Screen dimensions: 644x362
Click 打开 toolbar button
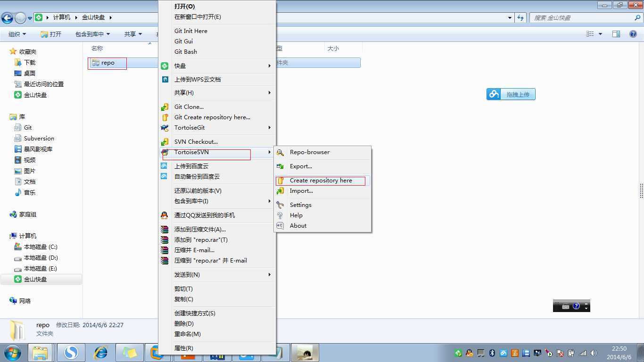click(x=51, y=34)
